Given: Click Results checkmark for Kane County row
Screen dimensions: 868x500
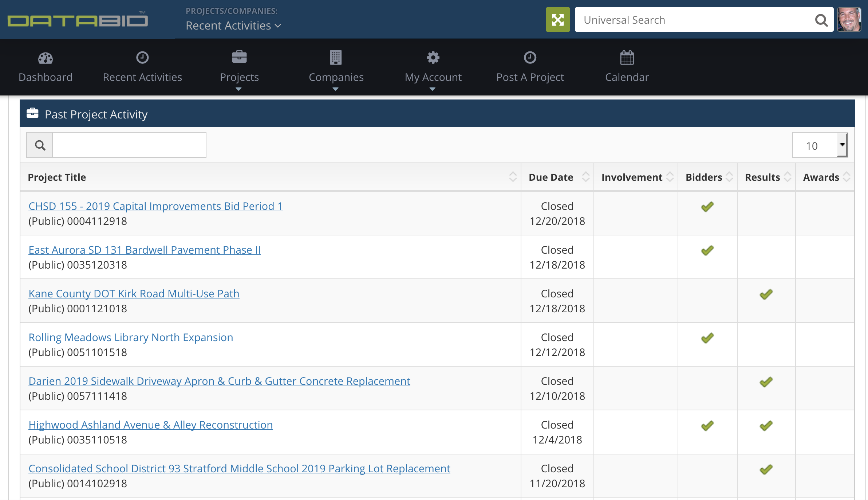Looking at the screenshot, I should point(766,294).
